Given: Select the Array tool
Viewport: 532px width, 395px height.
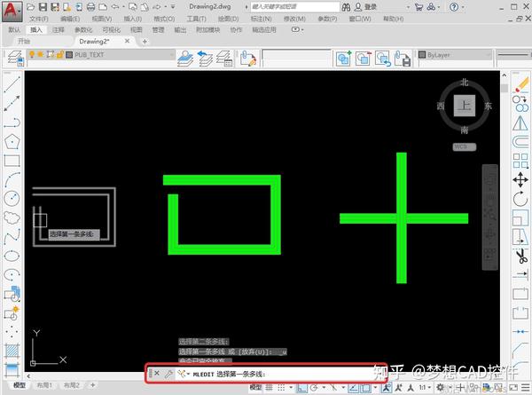Looking at the screenshot, I should click(520, 161).
